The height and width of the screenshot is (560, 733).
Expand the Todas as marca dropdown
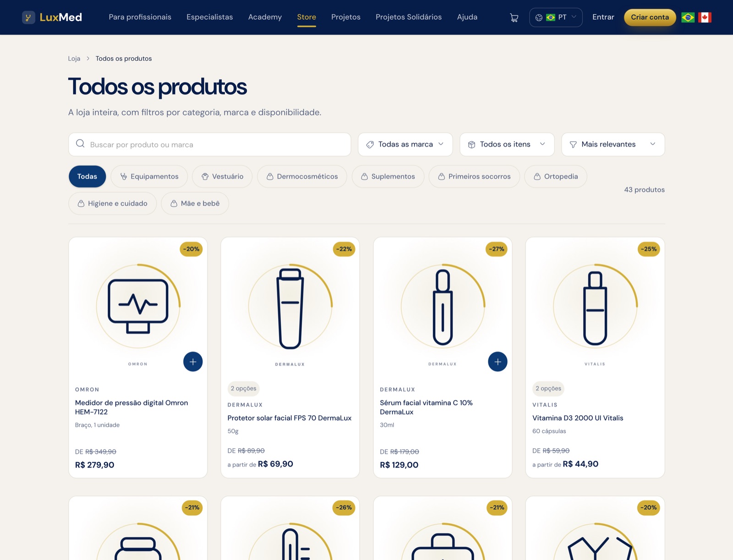pos(405,144)
